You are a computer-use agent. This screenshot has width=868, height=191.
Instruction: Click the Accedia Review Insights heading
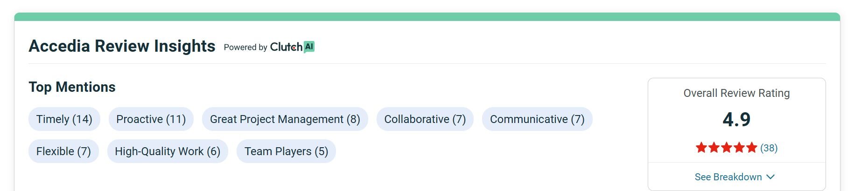coord(122,46)
